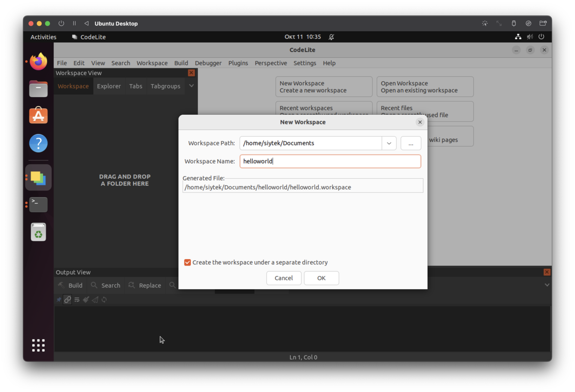Expand the Workspace Path dropdown
575x392 pixels.
(x=389, y=143)
